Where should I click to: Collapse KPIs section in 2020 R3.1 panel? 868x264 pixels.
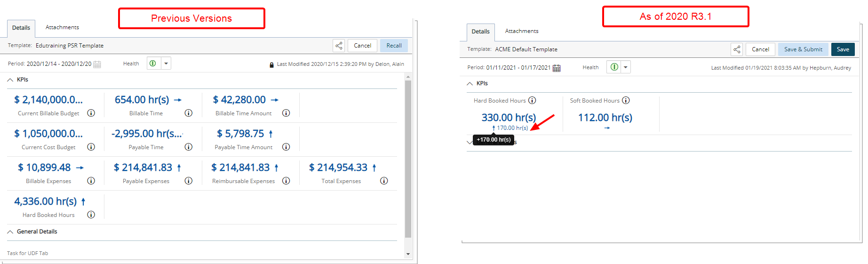point(470,84)
